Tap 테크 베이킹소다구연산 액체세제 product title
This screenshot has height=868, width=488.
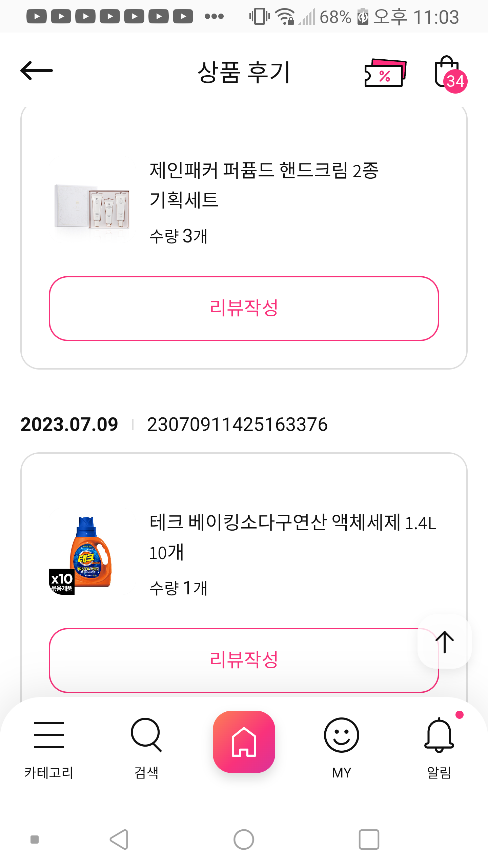pyautogui.click(x=293, y=537)
